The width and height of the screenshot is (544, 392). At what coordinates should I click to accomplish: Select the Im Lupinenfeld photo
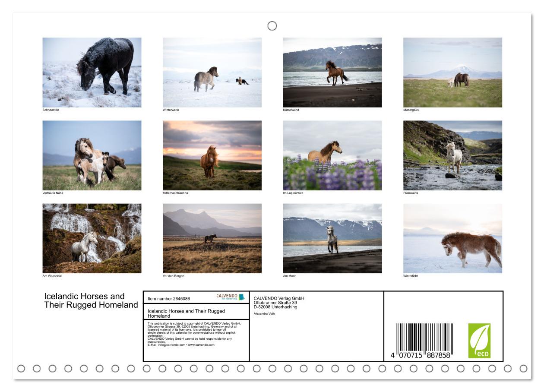(x=332, y=155)
